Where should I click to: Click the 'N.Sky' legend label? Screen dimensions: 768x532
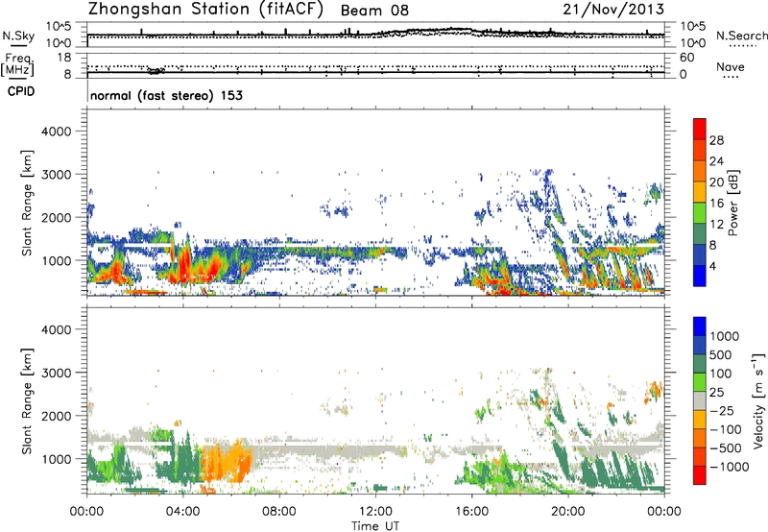pos(18,36)
